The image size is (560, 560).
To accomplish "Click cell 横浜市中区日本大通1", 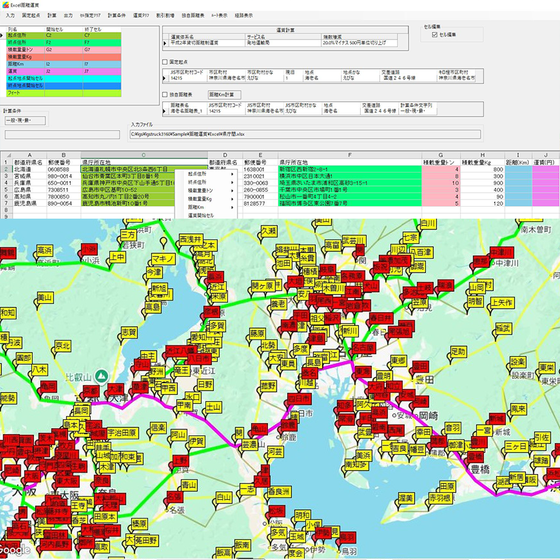I will point(350,176).
